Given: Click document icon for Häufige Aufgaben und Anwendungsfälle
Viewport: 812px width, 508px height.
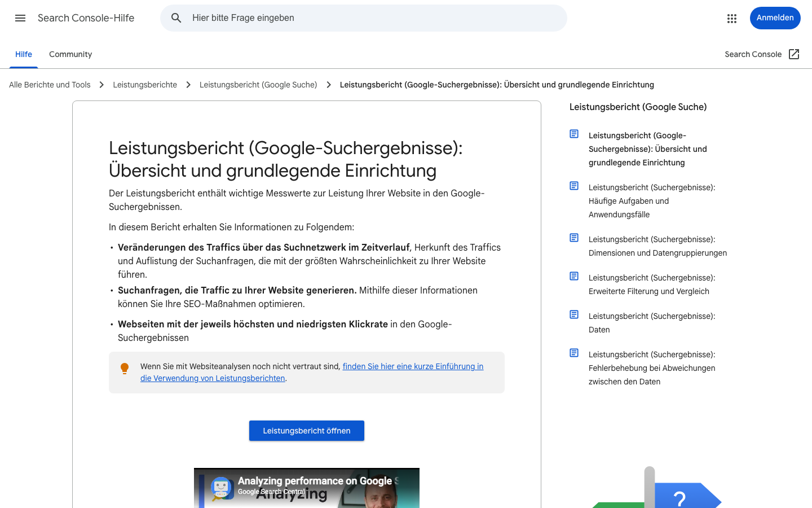Looking at the screenshot, I should pos(574,186).
